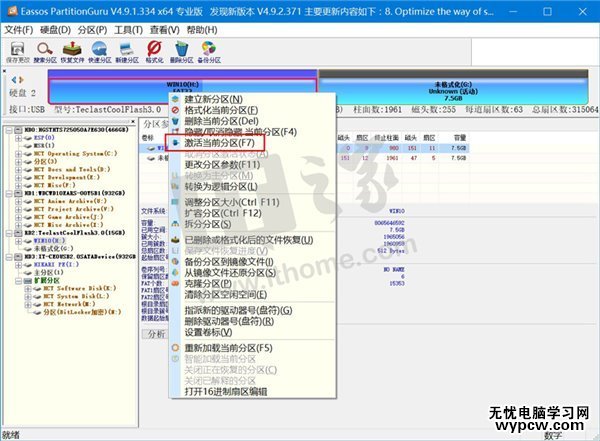The image size is (600, 441).
Task: Select 清除分区空闲空间(E) menu entry
Action: point(253,295)
